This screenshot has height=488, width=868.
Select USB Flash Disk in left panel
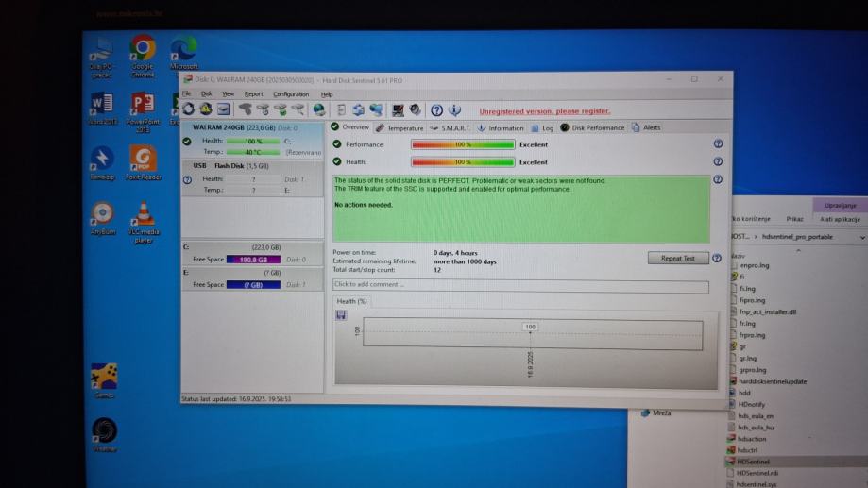click(252, 178)
